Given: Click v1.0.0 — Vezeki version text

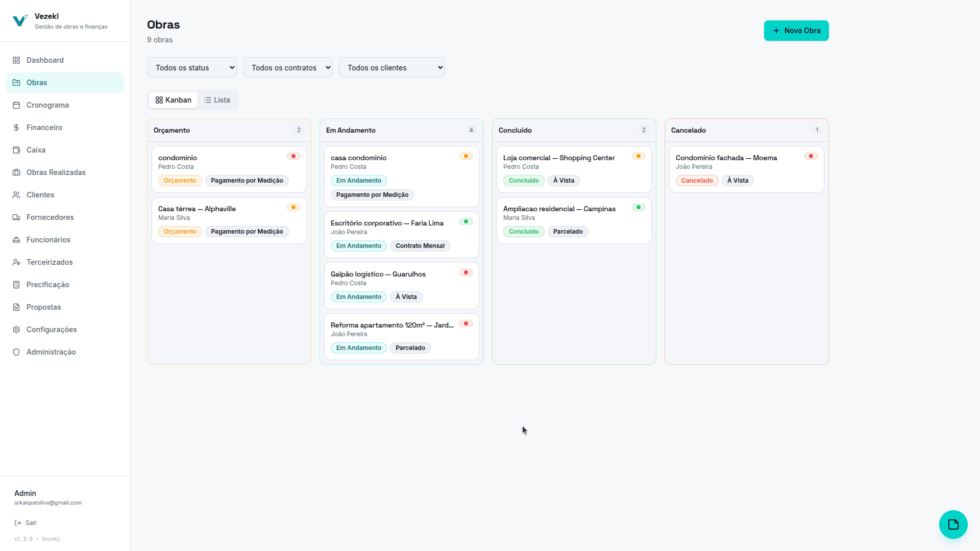Looking at the screenshot, I should (37, 539).
